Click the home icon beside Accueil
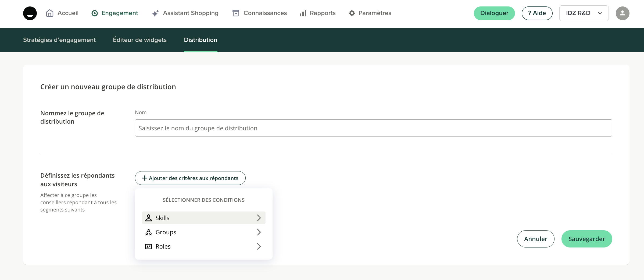644x280 pixels. [x=50, y=13]
